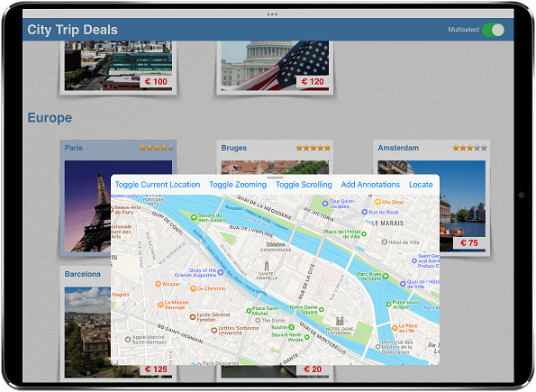The width and height of the screenshot is (536, 392).
Task: Tap Tour Saint-Jacques map pin
Action: tap(325, 204)
